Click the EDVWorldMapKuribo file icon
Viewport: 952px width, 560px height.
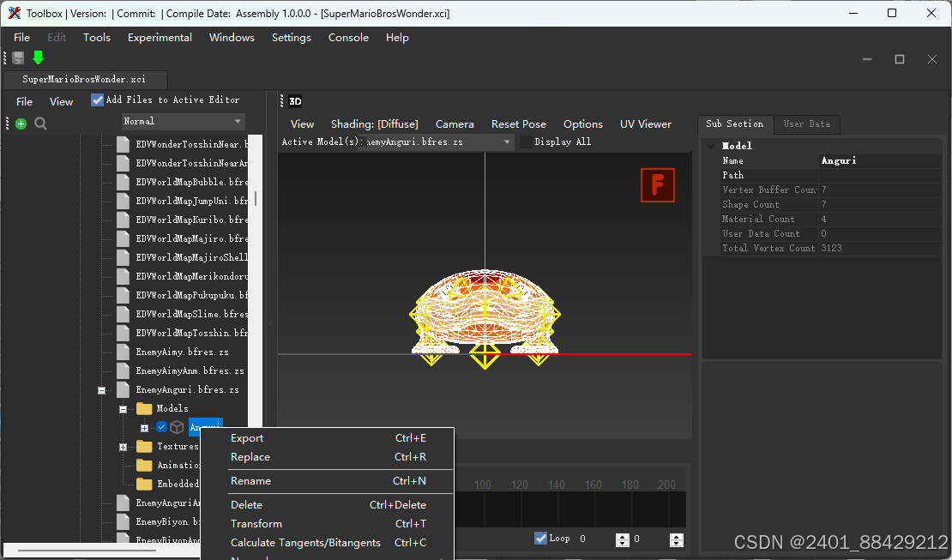pyautogui.click(x=124, y=220)
